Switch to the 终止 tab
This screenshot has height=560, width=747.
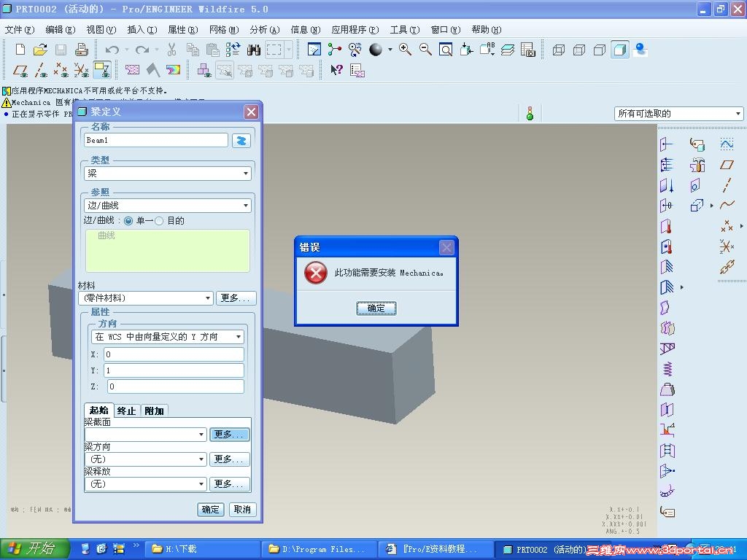(x=127, y=411)
